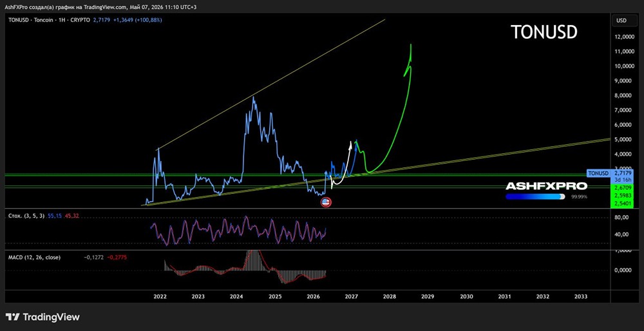The image size is (644, 331).
Task: Click the 2024 label on the time axis
Action: point(236,296)
